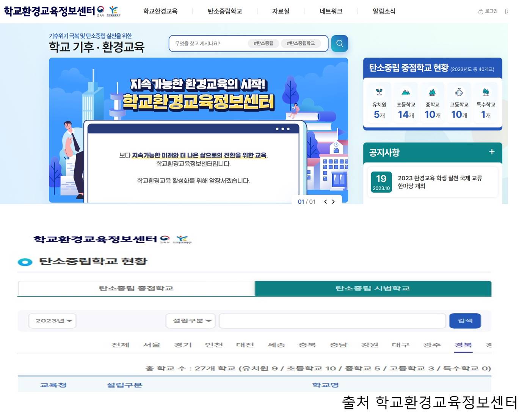Switch to 탄소중립 중점학교 tab
The width and height of the screenshot is (527, 420).
coord(136,289)
